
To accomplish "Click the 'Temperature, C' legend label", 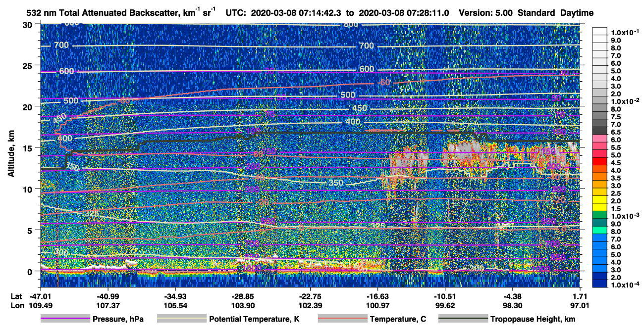I will pos(398,320).
